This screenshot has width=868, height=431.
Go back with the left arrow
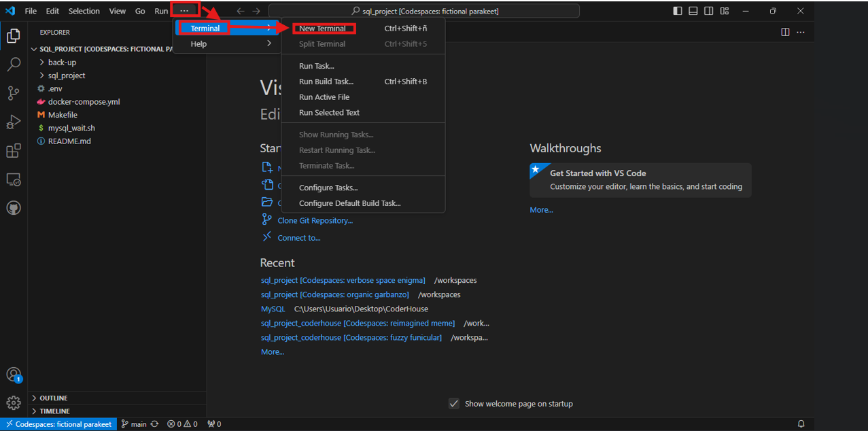pos(241,11)
